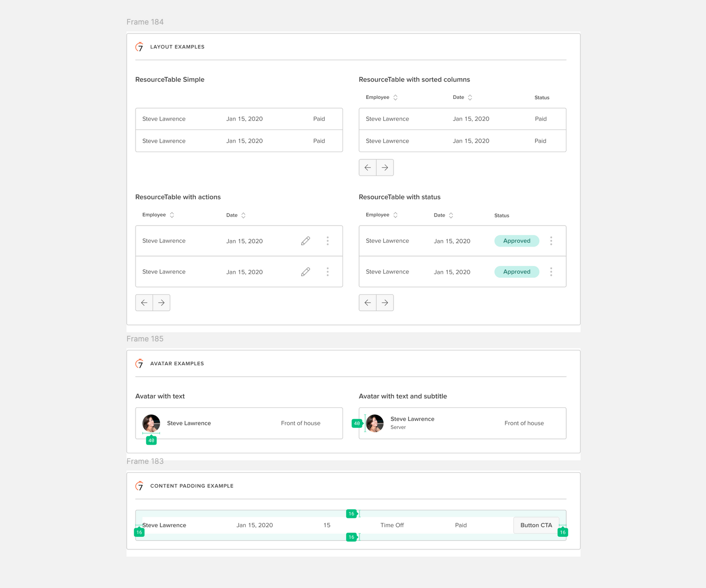Click the pencil edit icon in first actions row
706x588 pixels.
point(305,241)
